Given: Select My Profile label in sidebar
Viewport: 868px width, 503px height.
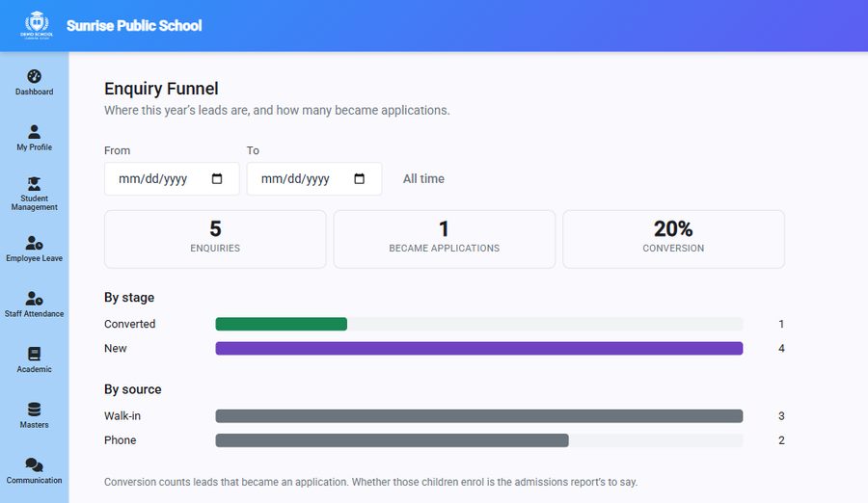Looking at the screenshot, I should 35,147.
